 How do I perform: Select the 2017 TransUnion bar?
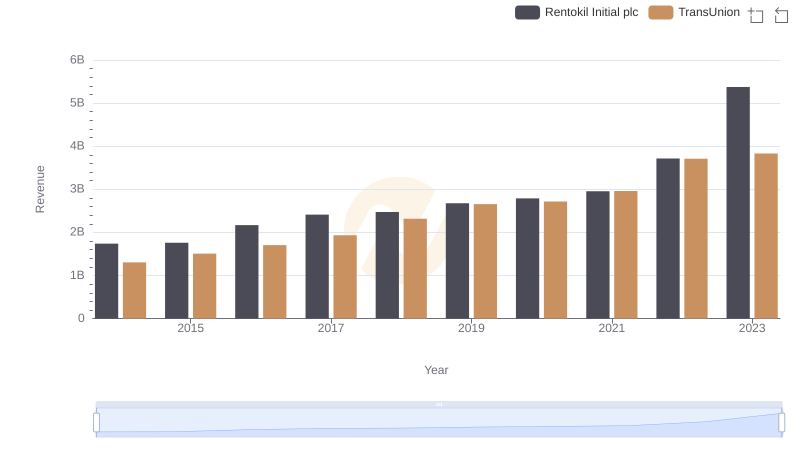point(345,277)
